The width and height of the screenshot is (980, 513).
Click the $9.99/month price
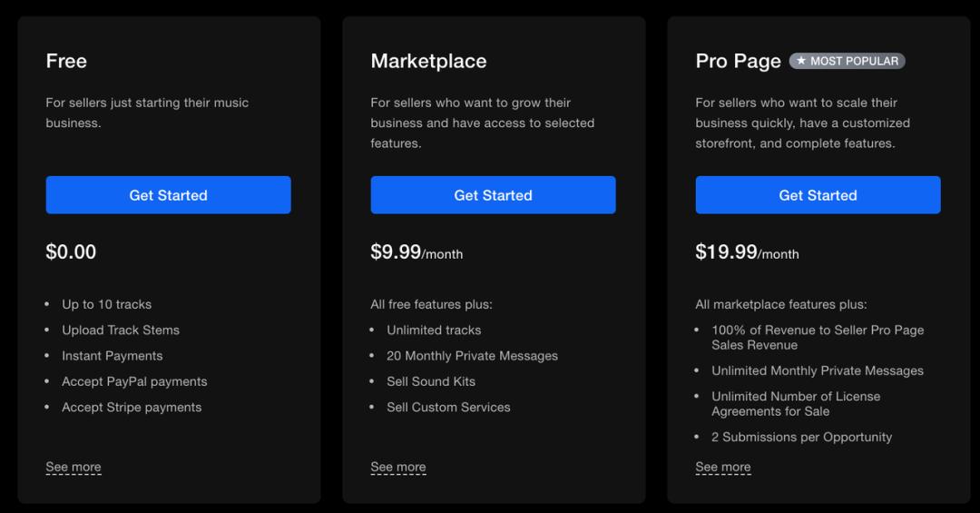tap(416, 252)
